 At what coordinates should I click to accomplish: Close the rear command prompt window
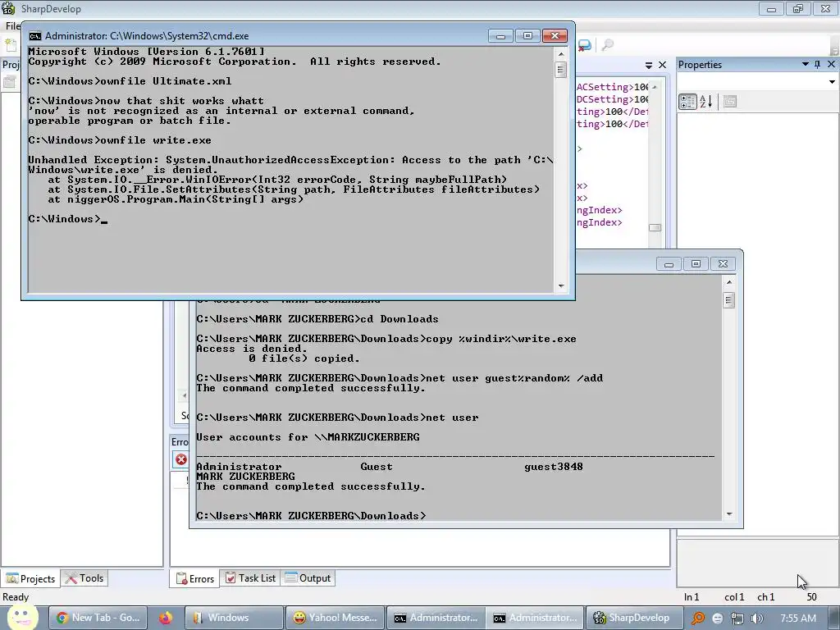[x=723, y=264]
